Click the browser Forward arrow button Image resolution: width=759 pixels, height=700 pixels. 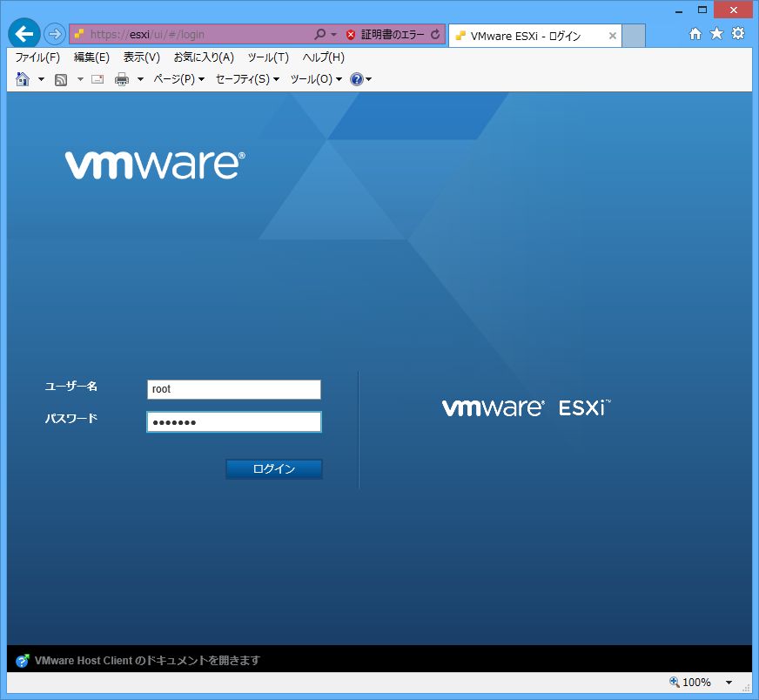coord(55,34)
